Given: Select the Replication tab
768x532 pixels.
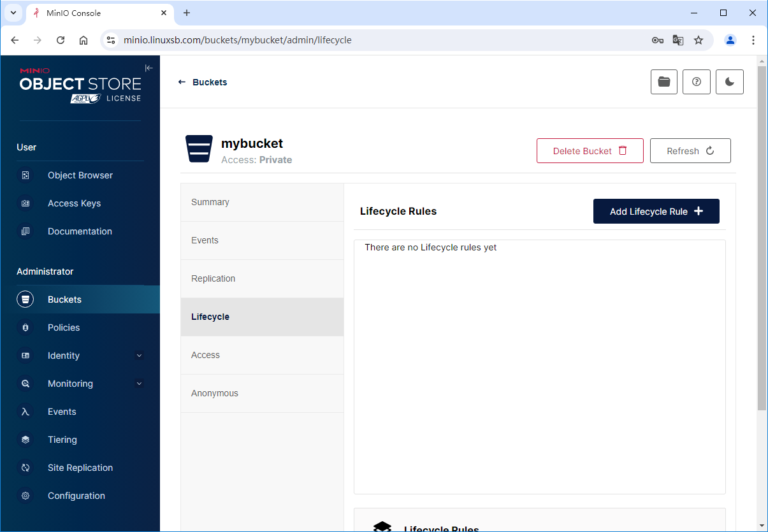Looking at the screenshot, I should point(214,278).
